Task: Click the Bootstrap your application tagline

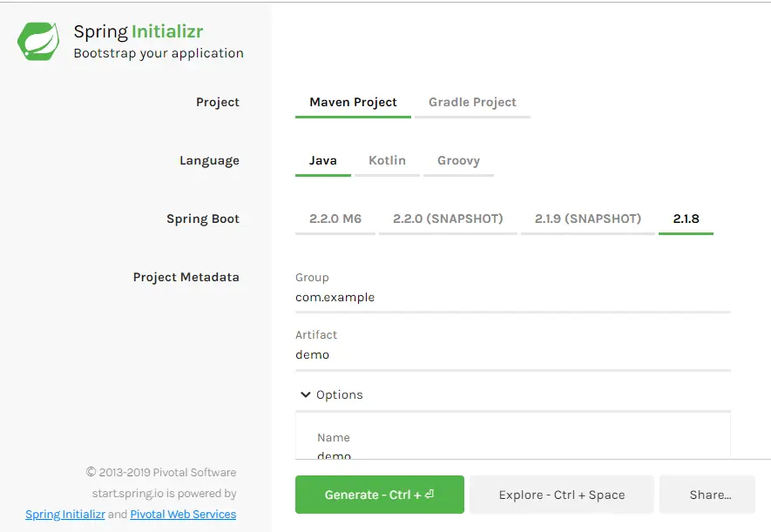Action: [159, 53]
